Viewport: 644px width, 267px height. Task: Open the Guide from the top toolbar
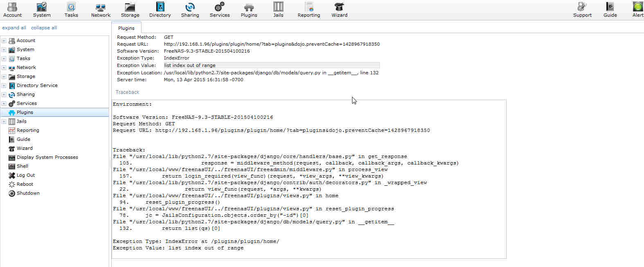610,10
